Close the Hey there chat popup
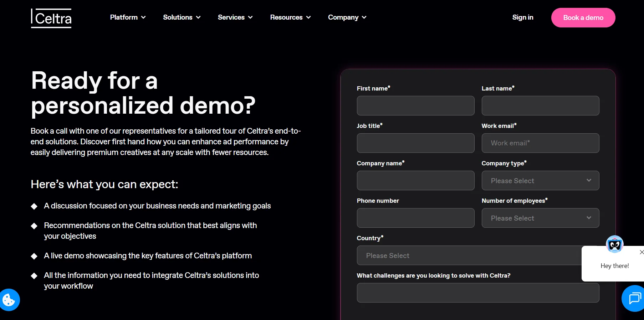This screenshot has height=320, width=644. pyautogui.click(x=642, y=252)
